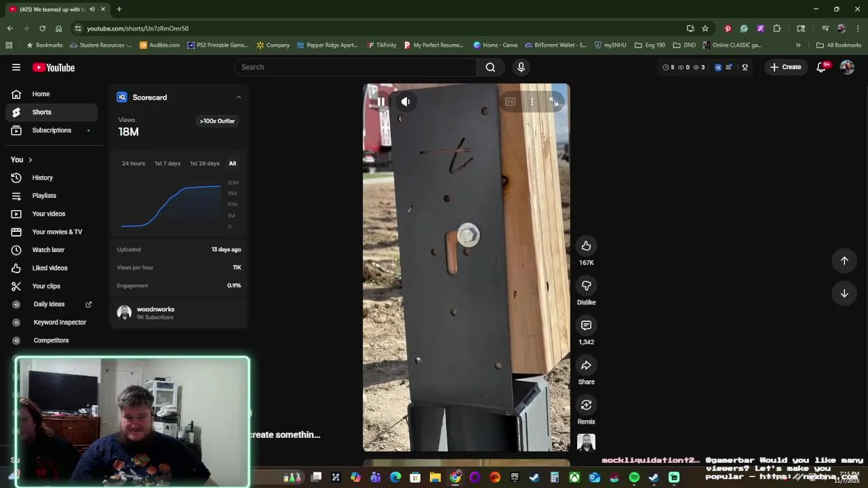Screen dimensions: 868x488
Task: Open the Keyword Inspector tool
Action: coord(52,323)
